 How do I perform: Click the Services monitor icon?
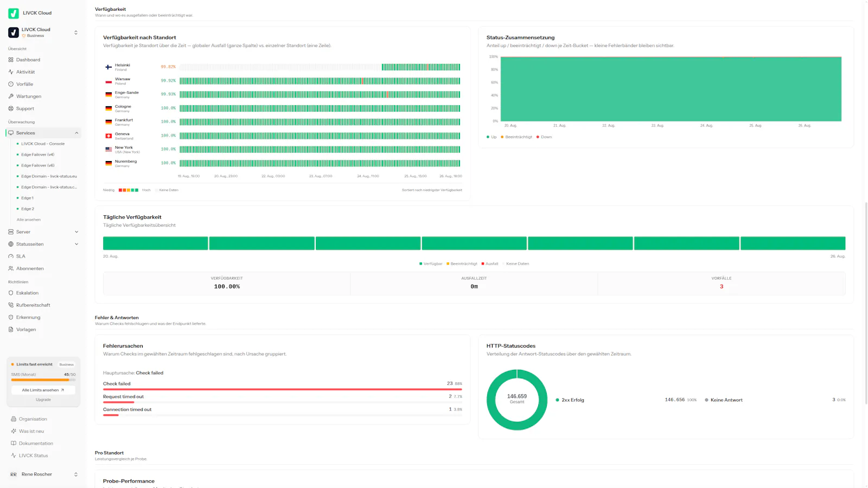pos(11,133)
